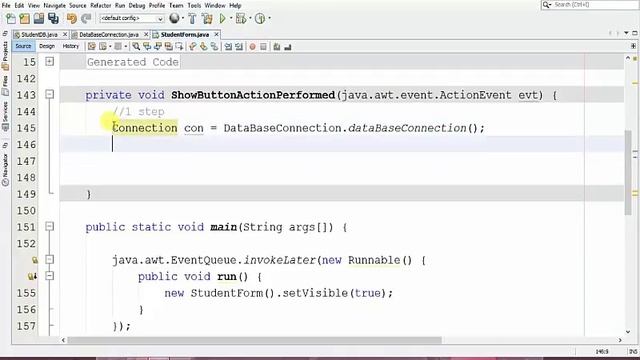The height and width of the screenshot is (360, 640).
Task: Switch to StudentDB.java tab
Action: click(39, 35)
